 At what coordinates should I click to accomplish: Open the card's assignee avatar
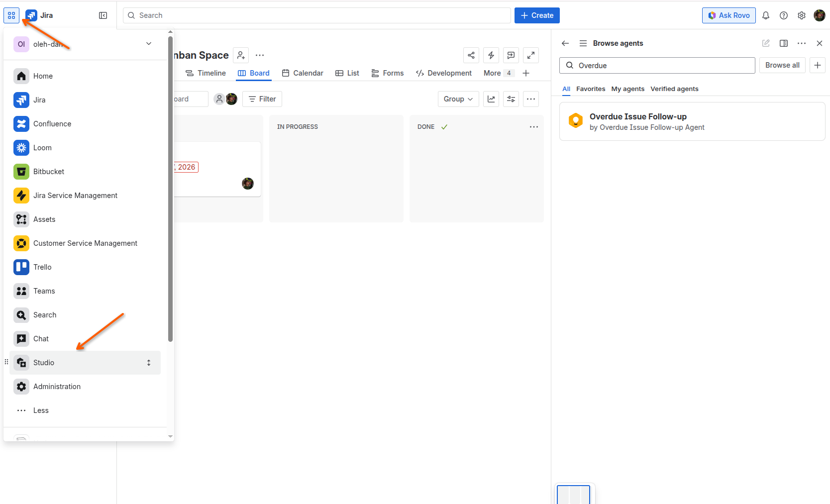pos(248,184)
